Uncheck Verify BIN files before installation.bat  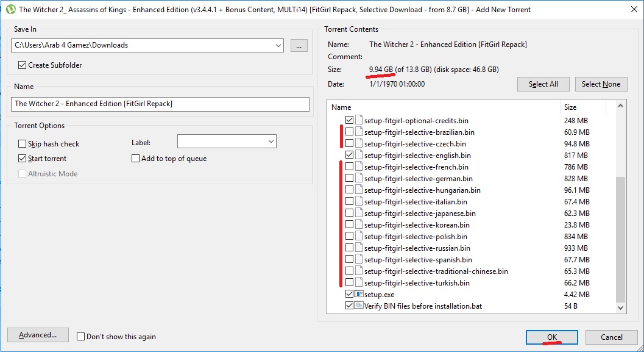[x=349, y=306]
